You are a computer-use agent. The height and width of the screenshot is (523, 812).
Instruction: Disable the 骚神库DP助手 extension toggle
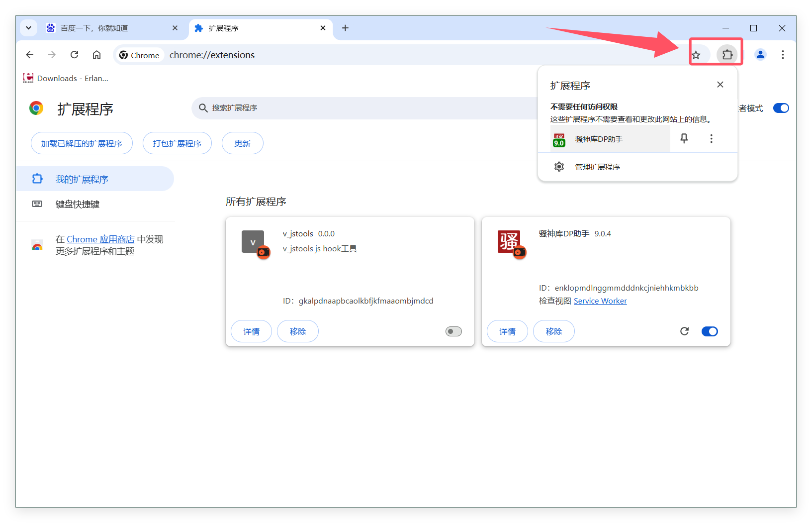pyautogui.click(x=710, y=331)
